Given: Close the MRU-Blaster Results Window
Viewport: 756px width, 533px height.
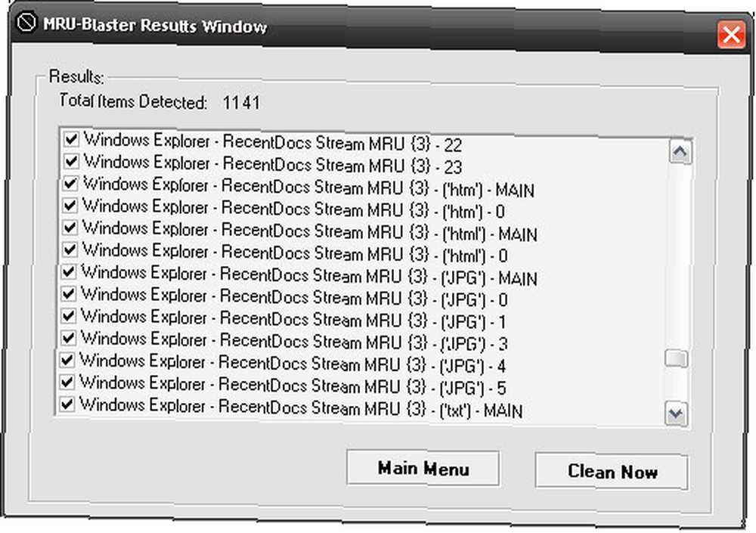Looking at the screenshot, I should 731,34.
